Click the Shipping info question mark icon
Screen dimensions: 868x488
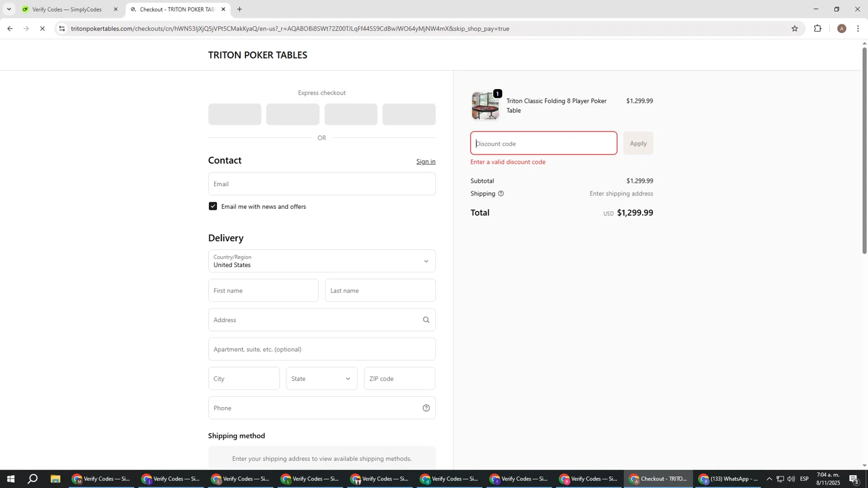[x=501, y=194]
